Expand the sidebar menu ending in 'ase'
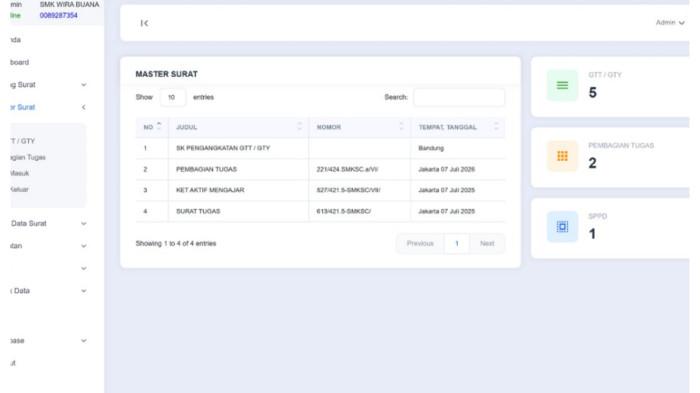 click(83, 341)
